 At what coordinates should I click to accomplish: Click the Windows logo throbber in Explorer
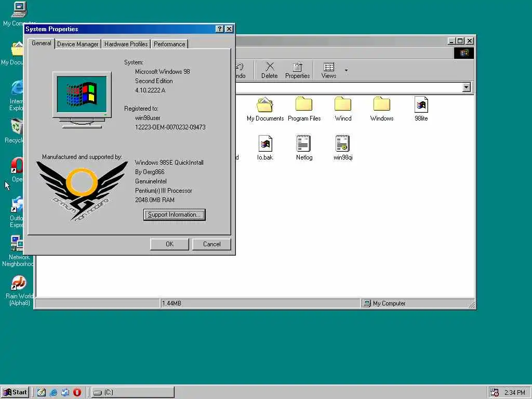464,53
